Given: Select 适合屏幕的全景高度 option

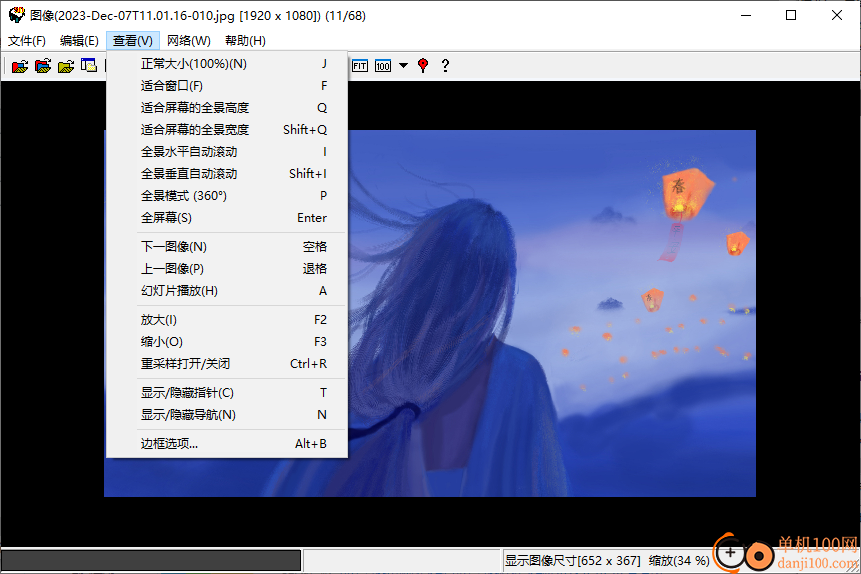Looking at the screenshot, I should pos(227,108).
